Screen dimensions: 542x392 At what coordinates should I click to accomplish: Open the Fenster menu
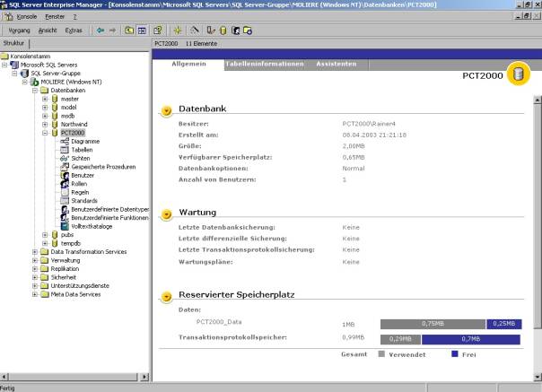point(55,16)
